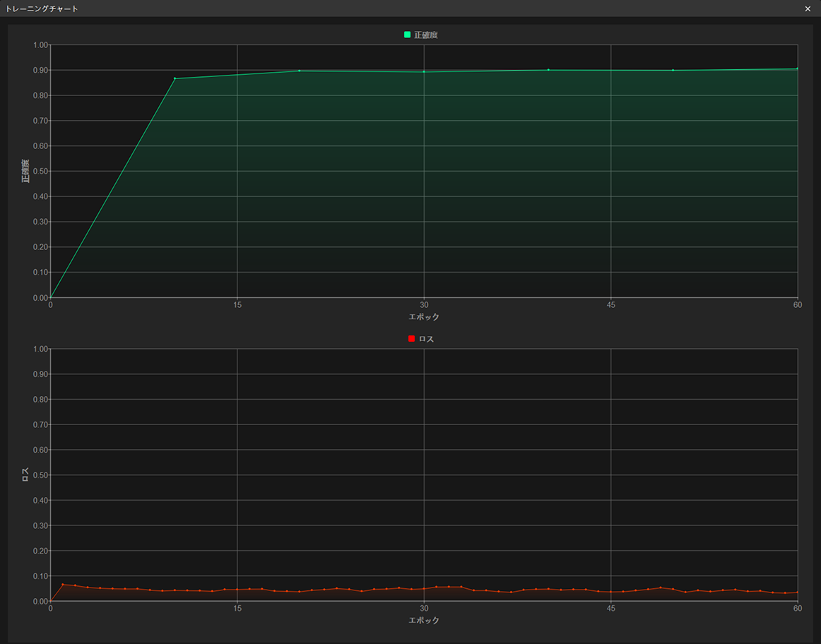Close the トレーニングチャート window
Viewport: 821px width, 644px height.
tap(808, 9)
